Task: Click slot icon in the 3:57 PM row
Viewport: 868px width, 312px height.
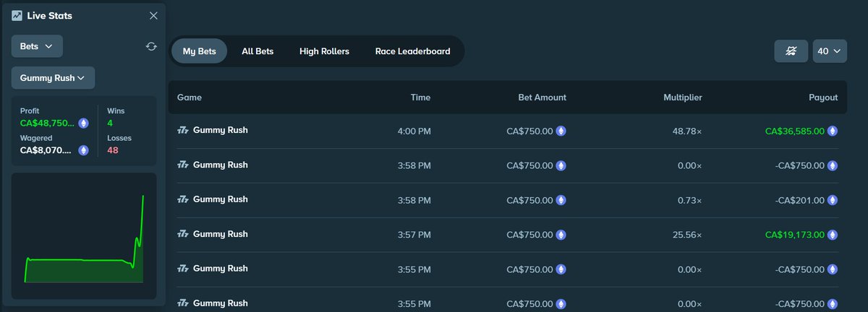Action: pos(183,234)
